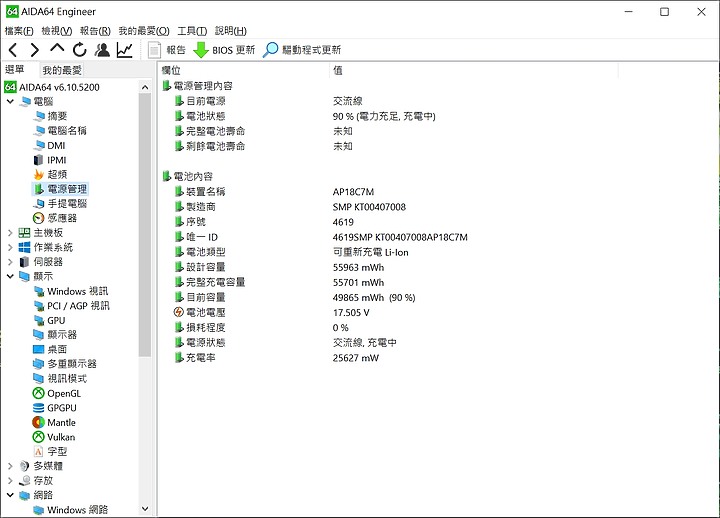Click the 電源管理 battery icon in the tree
This screenshot has height=518, width=720.
pyautogui.click(x=39, y=189)
